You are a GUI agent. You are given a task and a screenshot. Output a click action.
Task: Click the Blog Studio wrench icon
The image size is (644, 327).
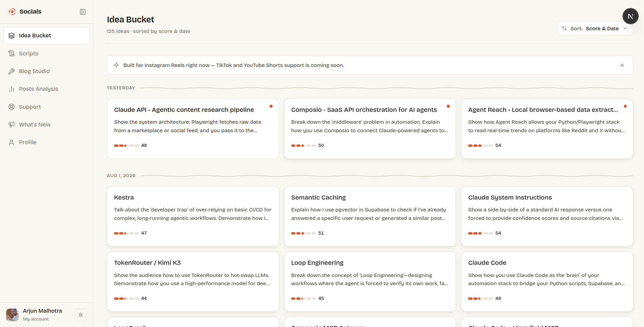(12, 71)
